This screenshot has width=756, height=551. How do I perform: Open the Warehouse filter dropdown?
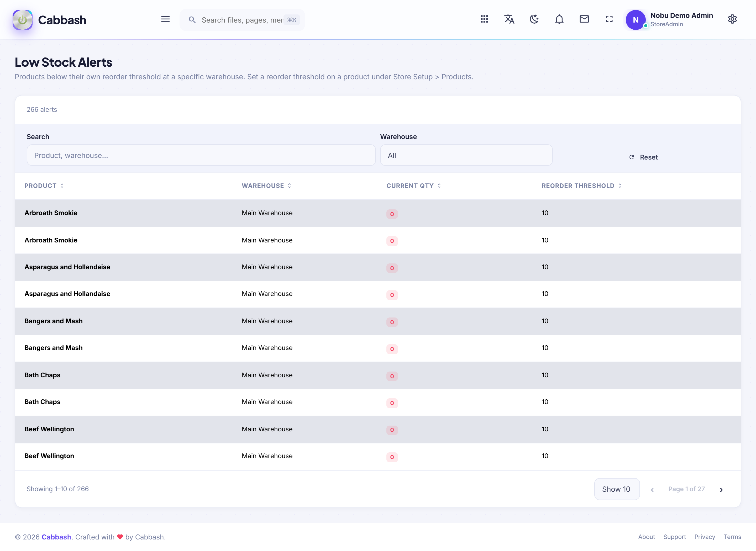coord(466,155)
